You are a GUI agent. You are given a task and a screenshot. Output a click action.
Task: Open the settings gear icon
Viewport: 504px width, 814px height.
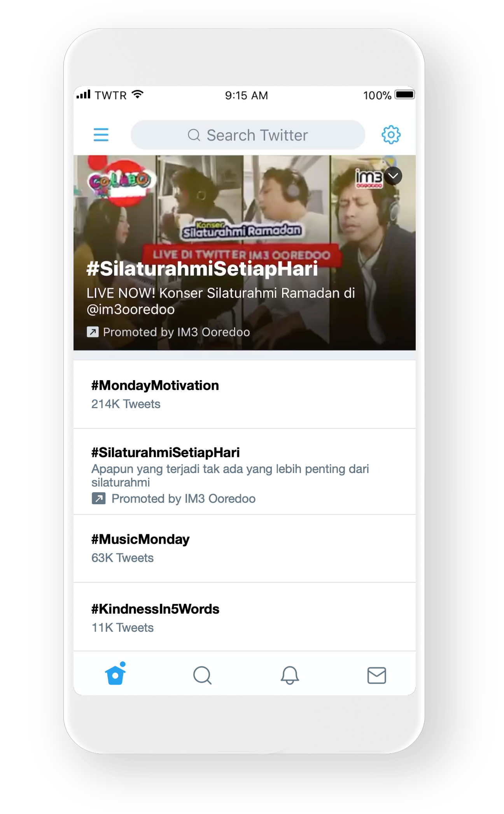click(x=391, y=135)
